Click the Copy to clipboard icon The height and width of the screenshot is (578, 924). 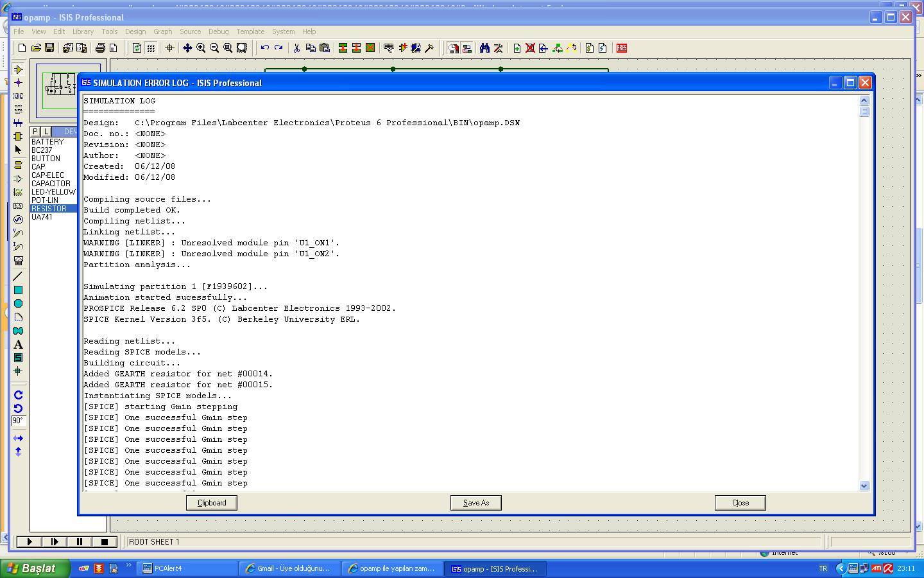tap(311, 48)
